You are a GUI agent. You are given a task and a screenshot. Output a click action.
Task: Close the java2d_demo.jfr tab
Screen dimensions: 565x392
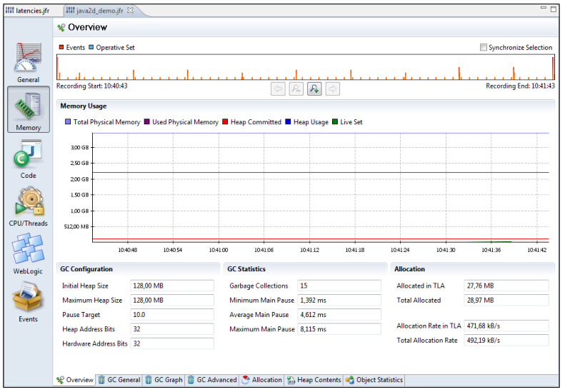(130, 11)
